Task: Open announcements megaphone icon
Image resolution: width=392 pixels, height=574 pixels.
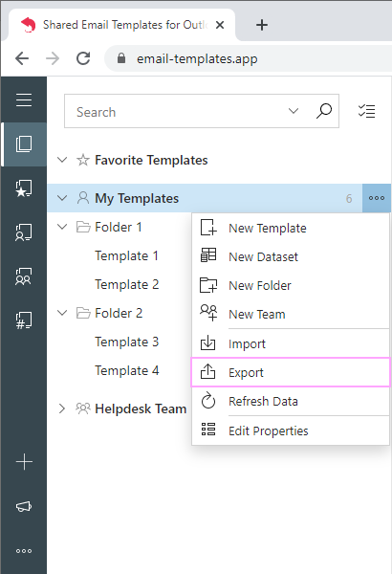Action: 24,506
